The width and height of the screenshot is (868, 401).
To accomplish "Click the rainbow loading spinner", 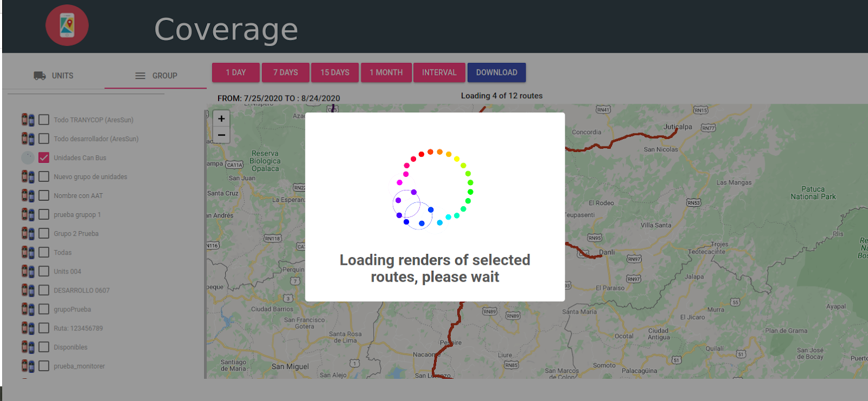I will [434, 189].
